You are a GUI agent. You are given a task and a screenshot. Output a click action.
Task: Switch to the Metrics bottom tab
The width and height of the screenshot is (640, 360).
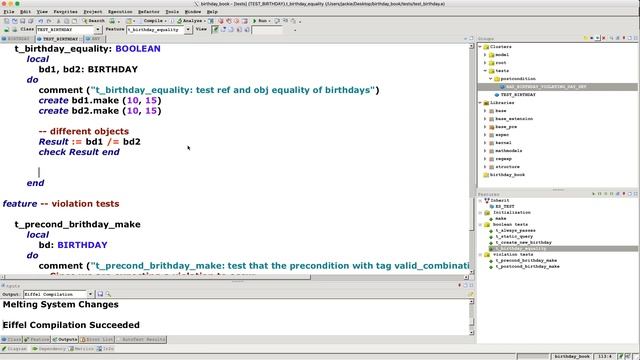[81, 349]
